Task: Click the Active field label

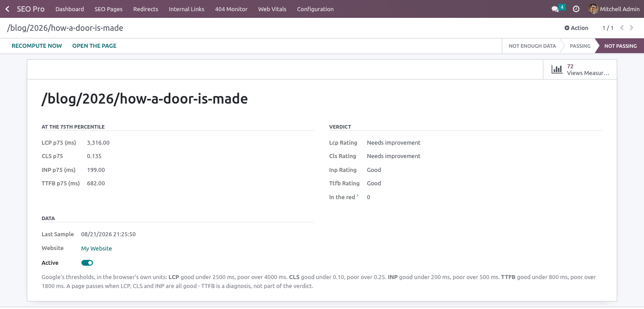Action: pyautogui.click(x=50, y=263)
